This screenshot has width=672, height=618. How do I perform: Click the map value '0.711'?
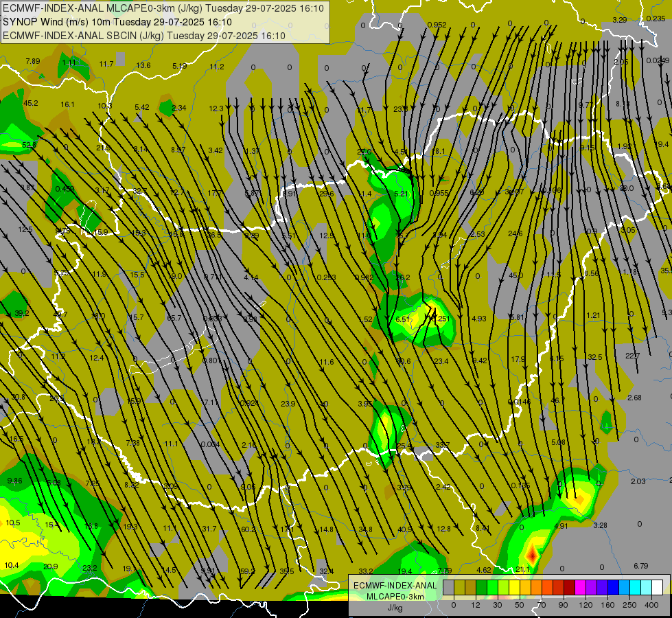213,277
